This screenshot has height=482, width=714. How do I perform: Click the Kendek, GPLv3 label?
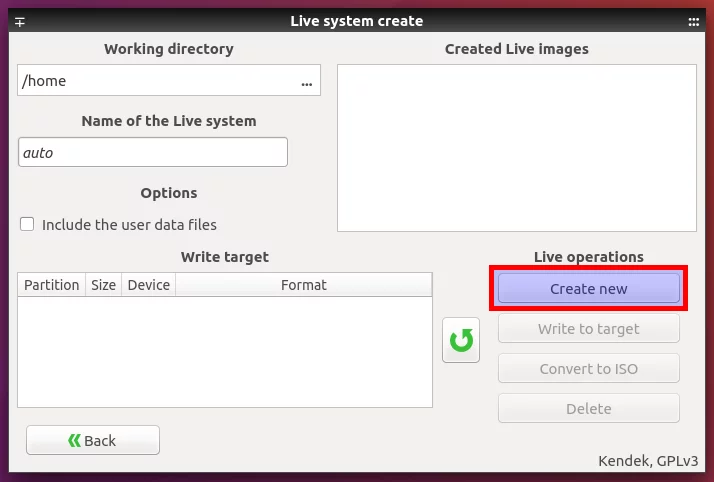tap(648, 461)
